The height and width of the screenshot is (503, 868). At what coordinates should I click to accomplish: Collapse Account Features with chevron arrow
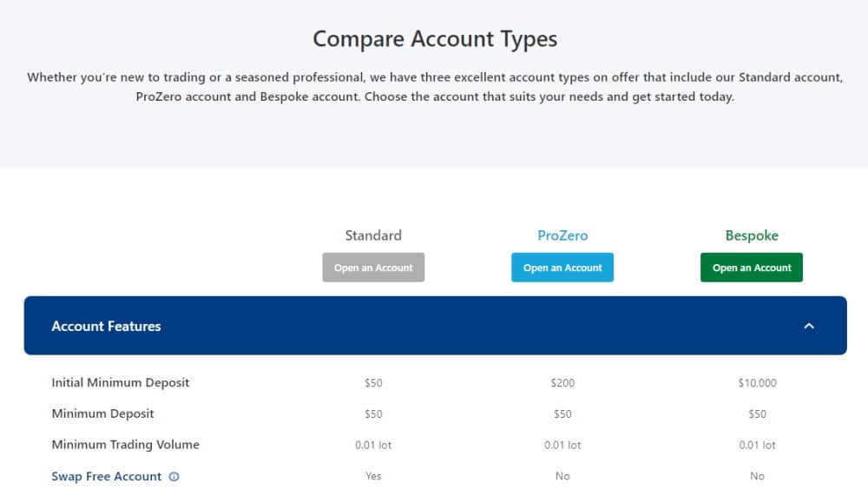pos(809,326)
